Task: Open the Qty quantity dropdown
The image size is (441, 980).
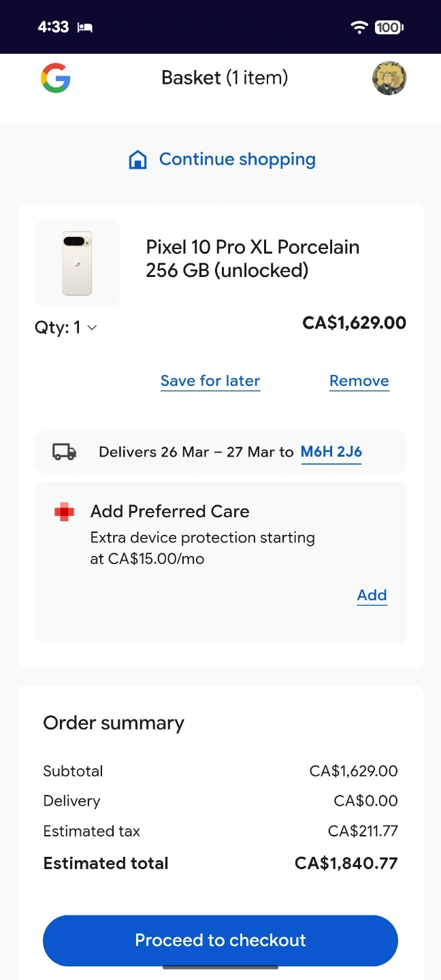Action: tap(65, 327)
